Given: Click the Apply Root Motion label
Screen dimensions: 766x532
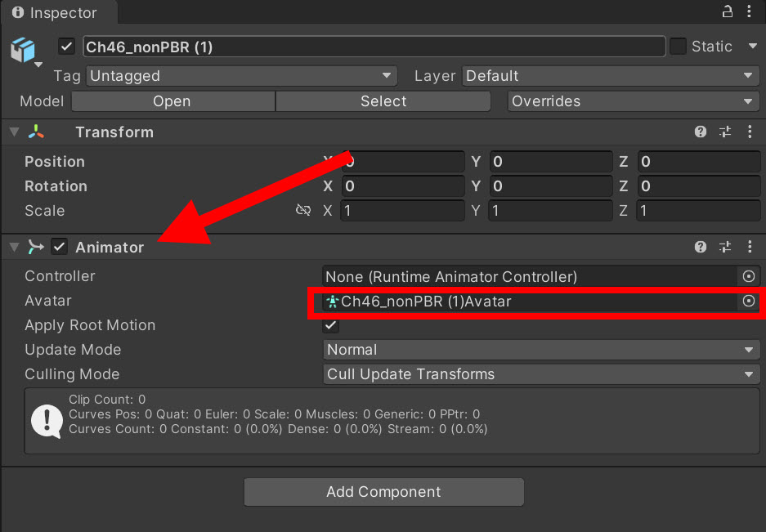Looking at the screenshot, I should [x=90, y=325].
